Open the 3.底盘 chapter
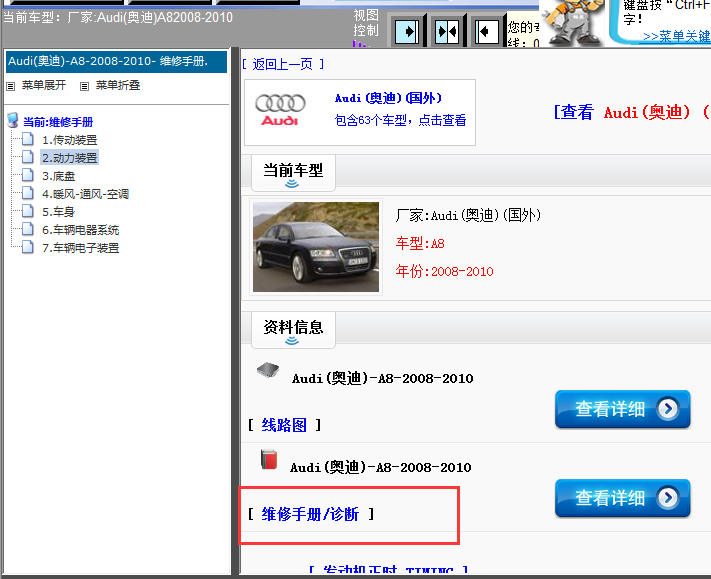This screenshot has width=711, height=579. tap(58, 176)
